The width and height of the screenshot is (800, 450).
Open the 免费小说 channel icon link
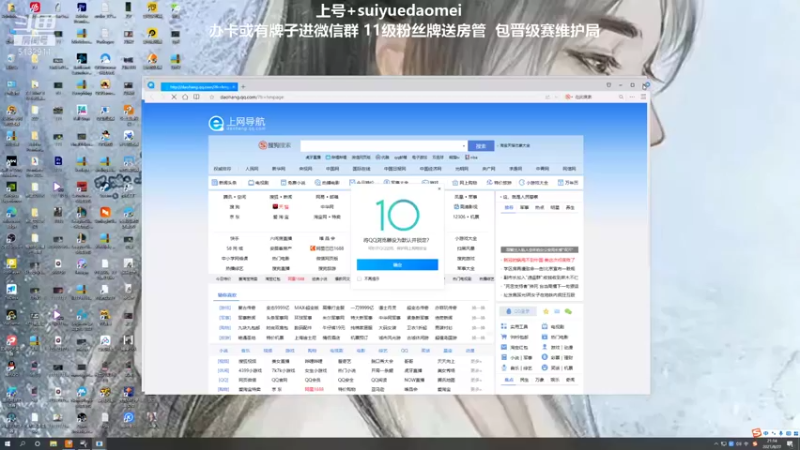tap(293, 183)
